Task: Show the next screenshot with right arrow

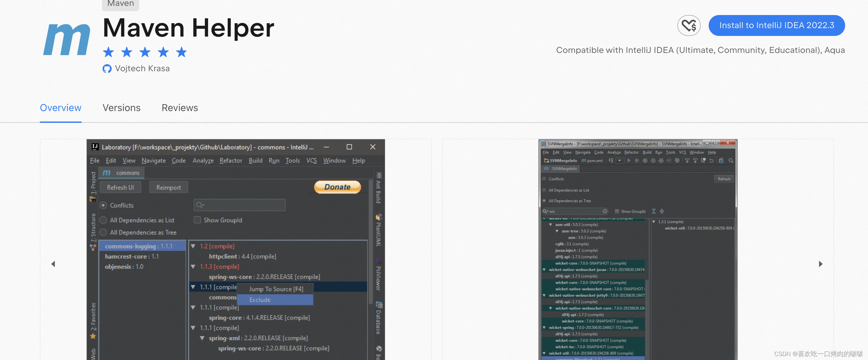Action: 821,264
